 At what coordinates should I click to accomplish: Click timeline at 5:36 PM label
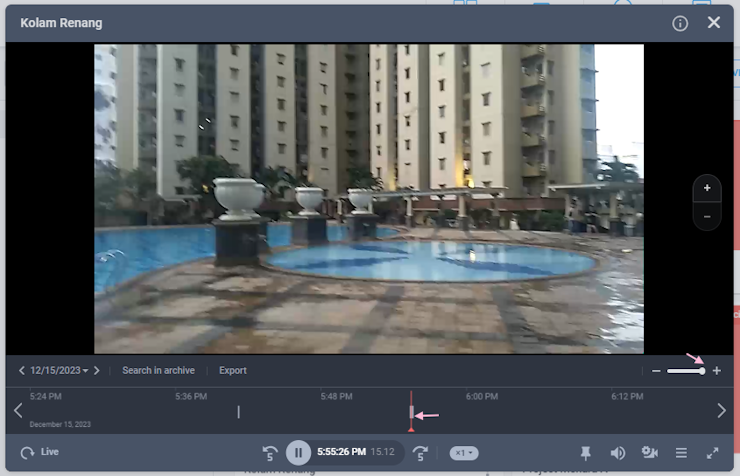coord(191,397)
